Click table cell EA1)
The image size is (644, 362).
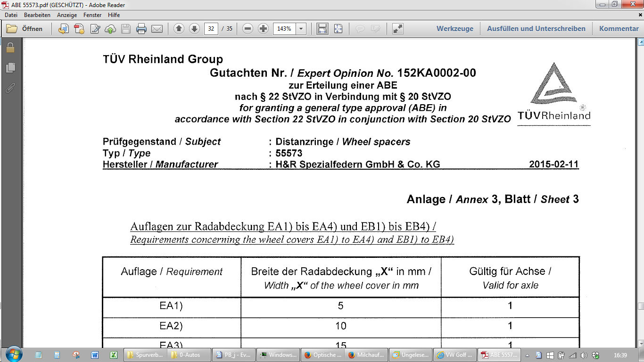coord(171,306)
